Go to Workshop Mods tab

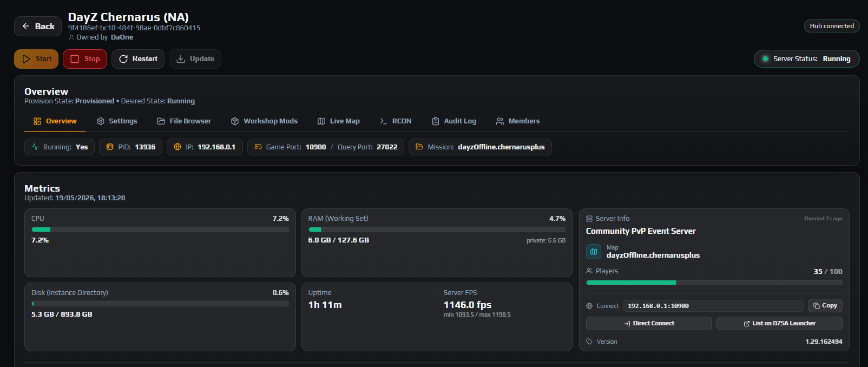(x=264, y=121)
